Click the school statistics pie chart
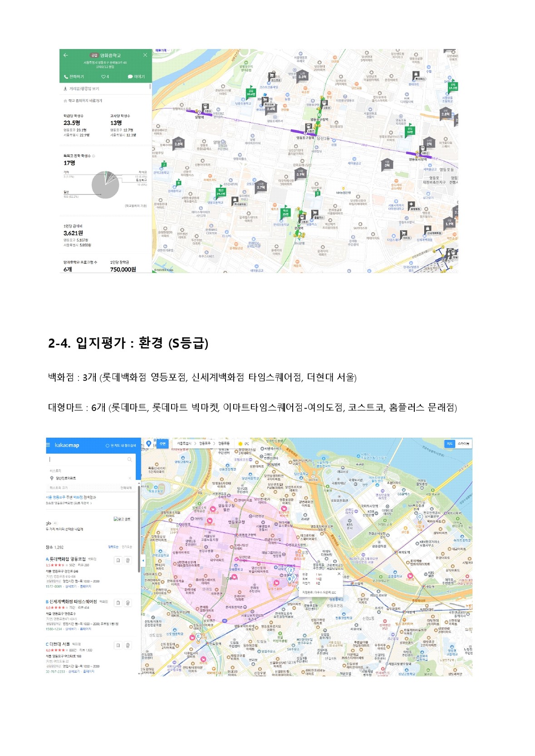This screenshot has width=535, height=756. [105, 185]
